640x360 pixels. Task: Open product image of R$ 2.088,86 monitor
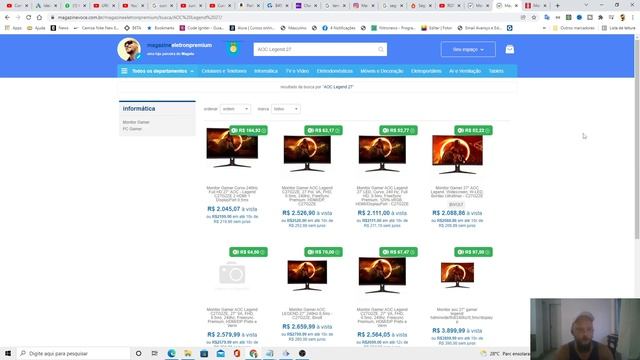click(x=457, y=154)
